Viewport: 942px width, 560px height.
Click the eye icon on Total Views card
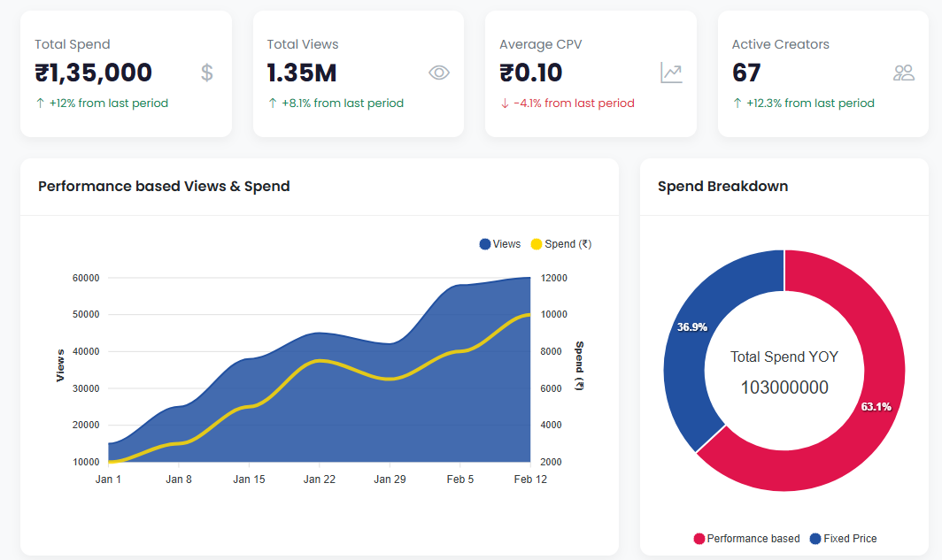[x=439, y=73]
